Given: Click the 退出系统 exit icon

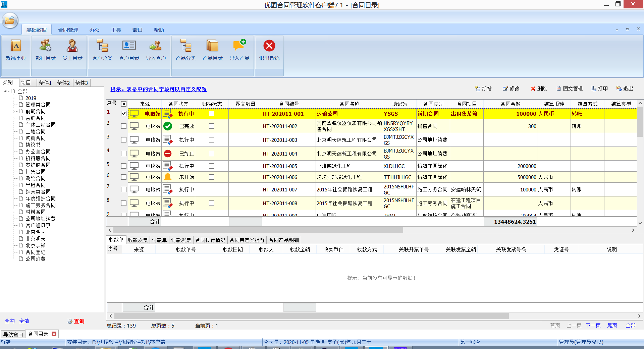Looking at the screenshot, I should point(269,50).
